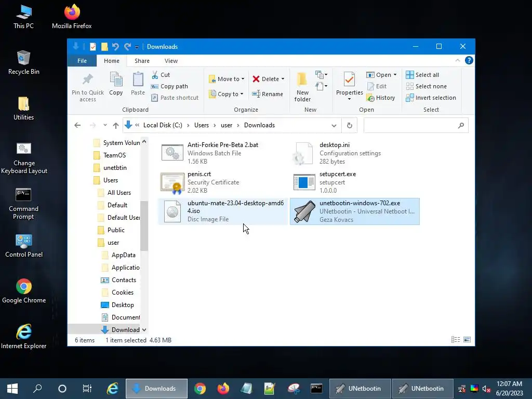Click Local Disk (C:) in address bar
The image size is (532, 399).
[x=163, y=125]
